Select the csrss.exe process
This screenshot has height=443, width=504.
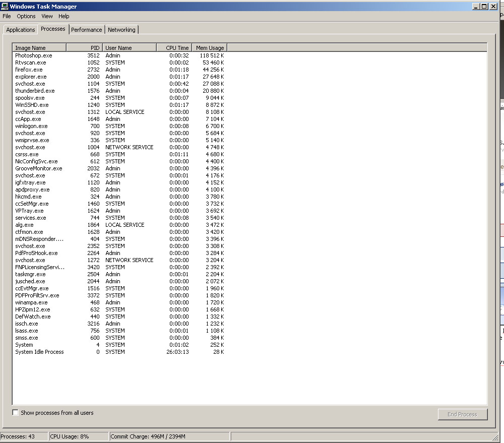119,154
